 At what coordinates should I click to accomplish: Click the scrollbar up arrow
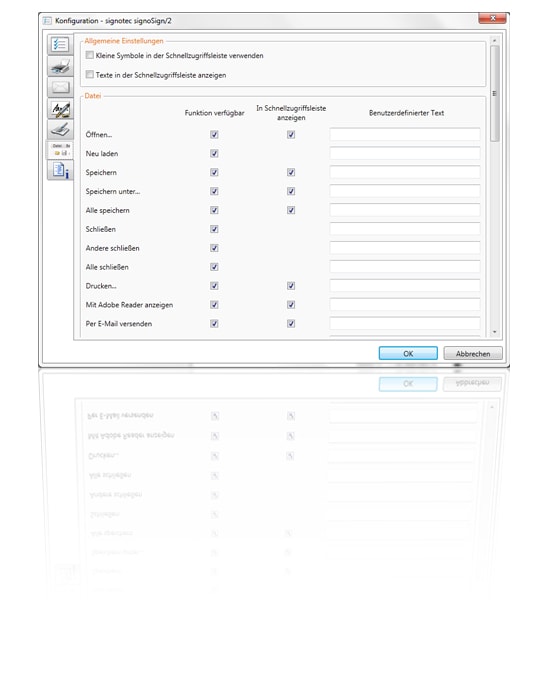[x=494, y=41]
